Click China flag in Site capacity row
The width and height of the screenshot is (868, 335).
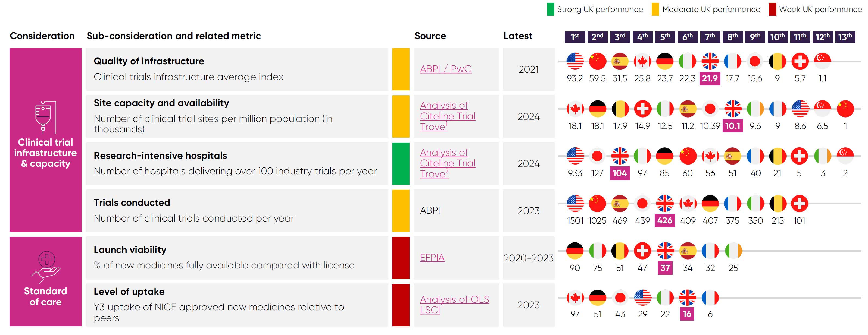click(845, 109)
